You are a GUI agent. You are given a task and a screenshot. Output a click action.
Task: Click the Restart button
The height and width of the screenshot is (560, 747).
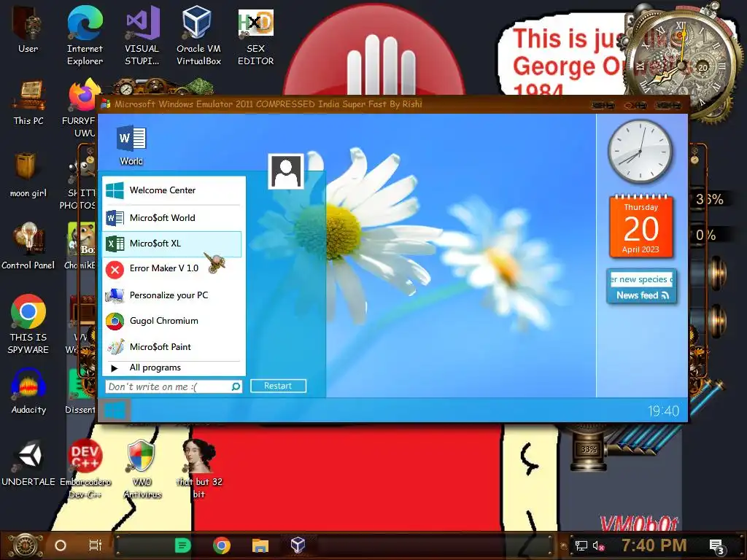tap(278, 386)
